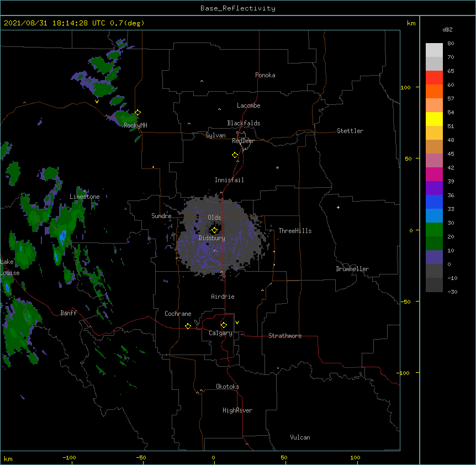Click the Blackfalds city label
The width and height of the screenshot is (476, 465).
244,123
